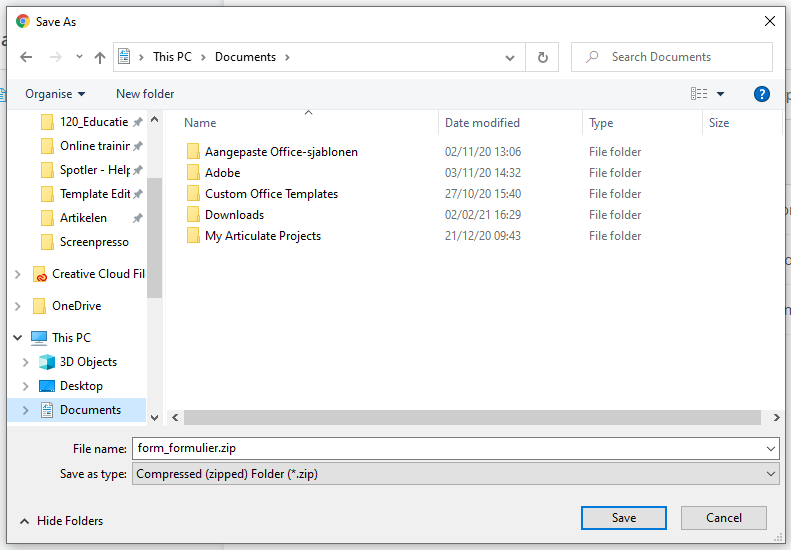Open the view options dropdown arrow

(x=720, y=94)
